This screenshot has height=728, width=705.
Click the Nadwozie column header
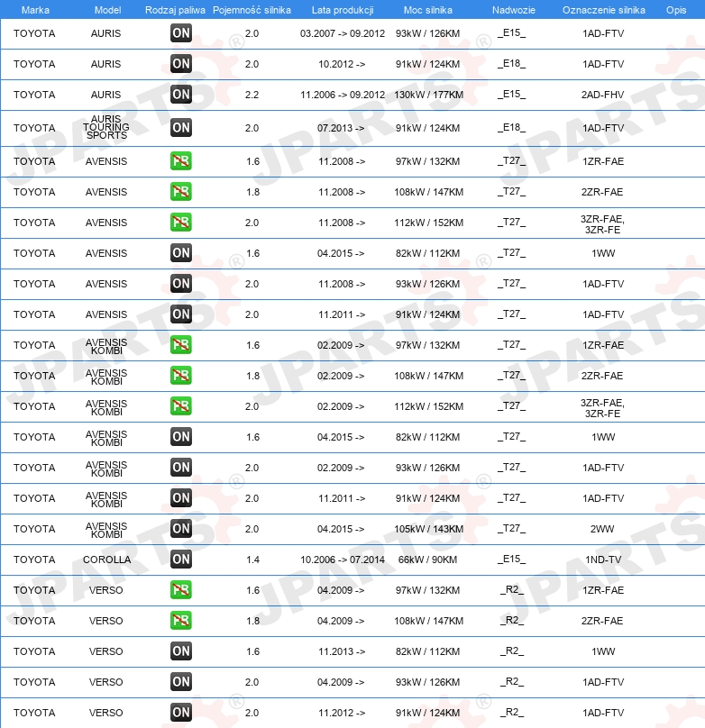pos(514,10)
